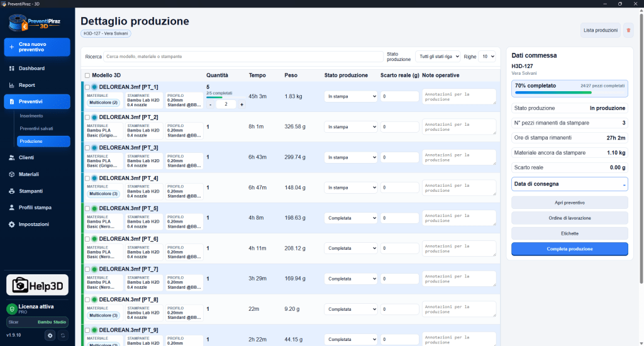Check the DELOREAN.3mf [PT_3] row checkbox
644x346 pixels.
coord(87,148)
